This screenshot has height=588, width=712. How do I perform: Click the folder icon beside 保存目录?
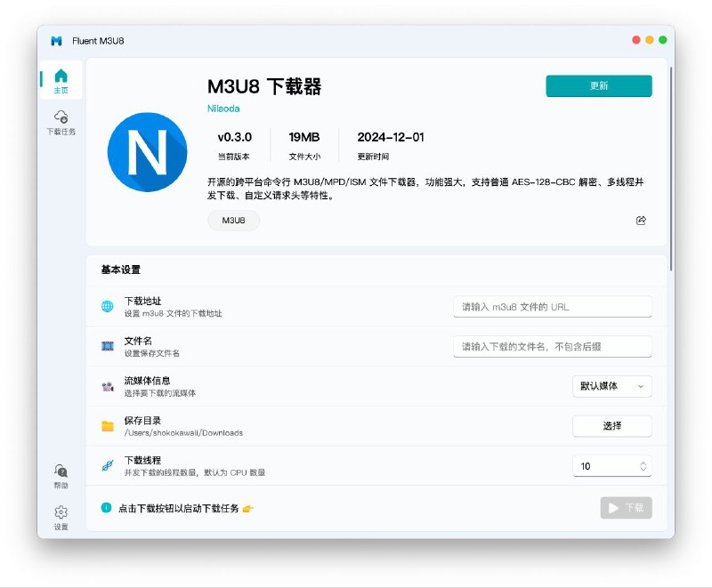(108, 425)
